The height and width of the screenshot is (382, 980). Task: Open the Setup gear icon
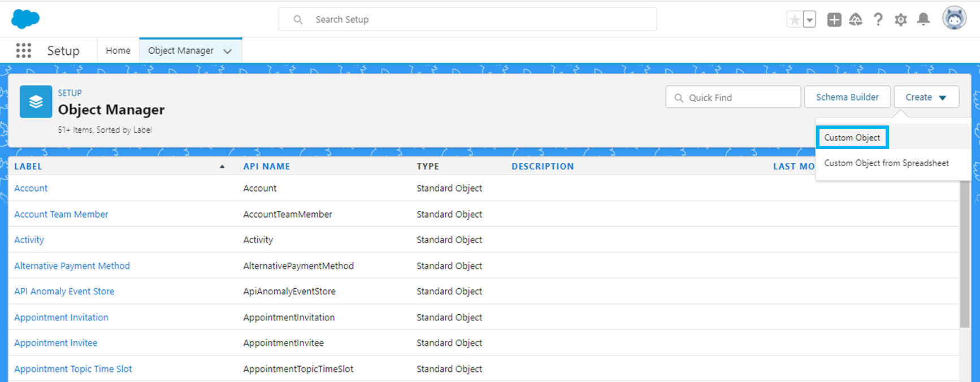(x=900, y=20)
